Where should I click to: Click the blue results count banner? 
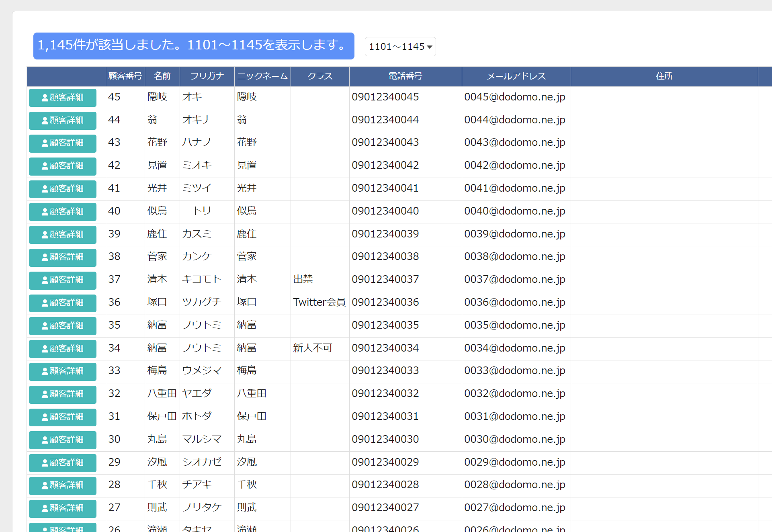(194, 46)
